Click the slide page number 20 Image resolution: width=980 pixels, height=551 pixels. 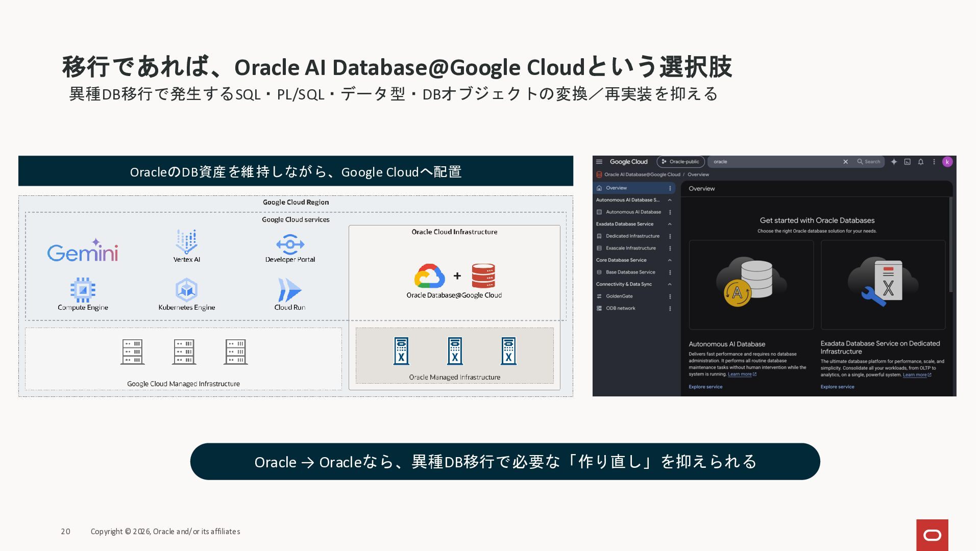point(66,532)
